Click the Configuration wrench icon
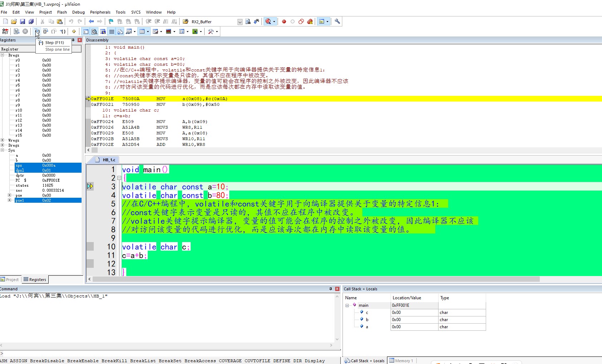Image resolution: width=602 pixels, height=364 pixels. (x=337, y=21)
